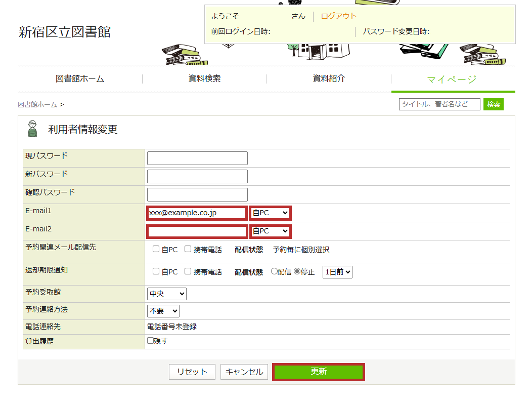Screen dimensions: 532x403
Task: Check 携帯電話 for 予約関連メール配信先
Action: [x=188, y=249]
